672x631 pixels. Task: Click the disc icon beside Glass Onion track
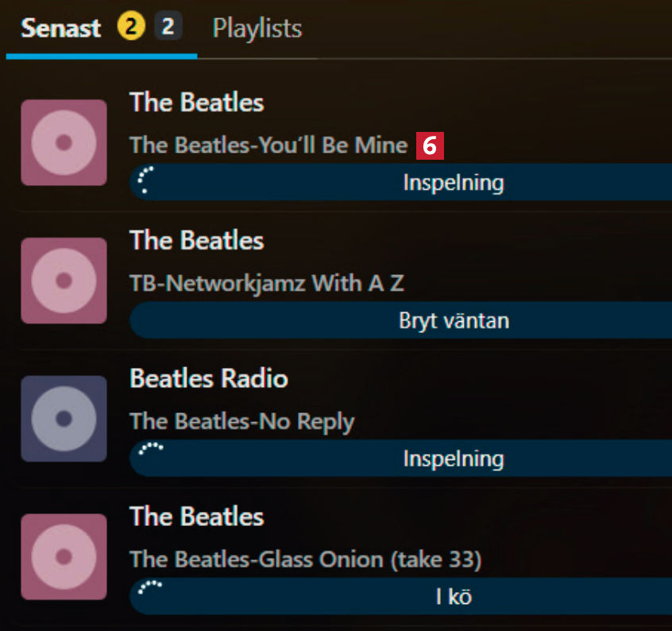64,556
